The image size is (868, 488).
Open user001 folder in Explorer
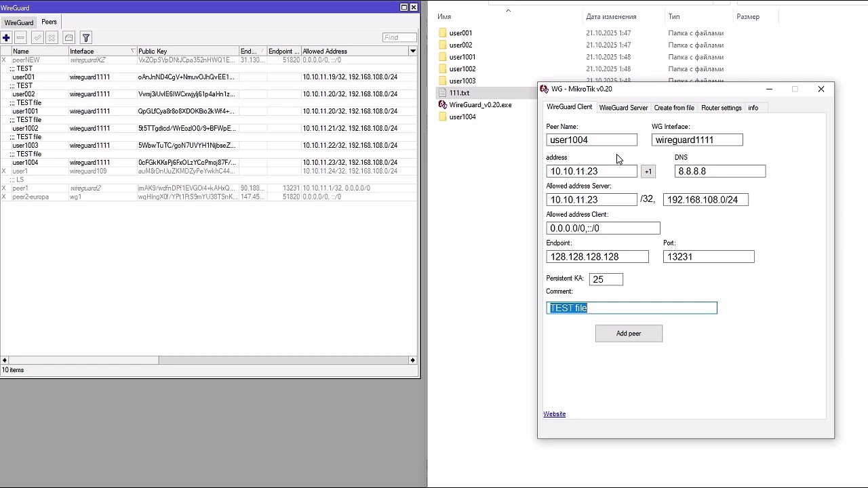click(x=460, y=33)
